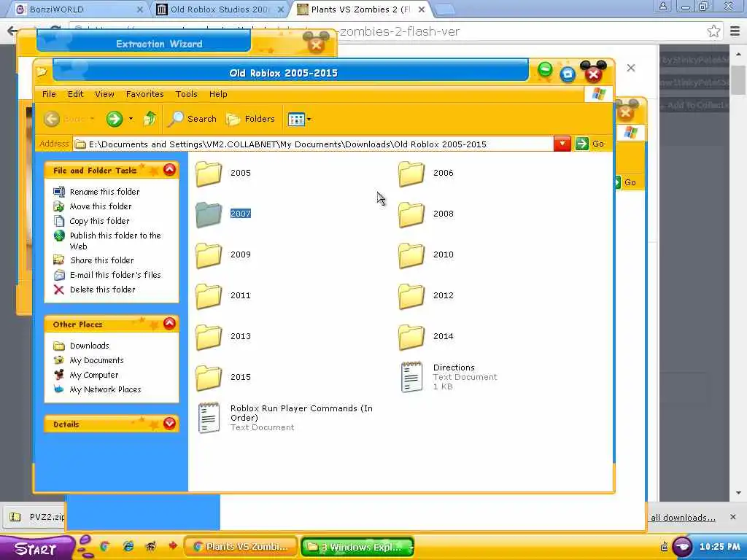Click Publish this folder to the Web
This screenshot has height=560, width=747.
coord(115,241)
